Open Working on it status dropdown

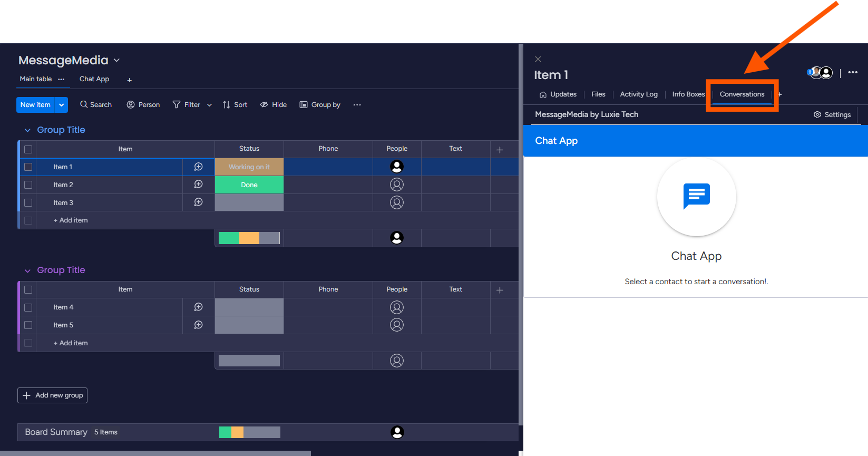click(x=249, y=167)
